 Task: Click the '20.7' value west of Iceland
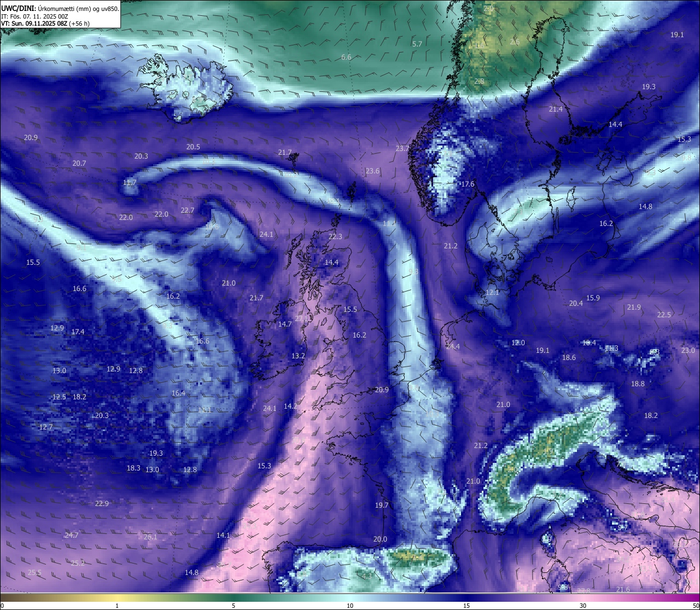[x=79, y=164]
